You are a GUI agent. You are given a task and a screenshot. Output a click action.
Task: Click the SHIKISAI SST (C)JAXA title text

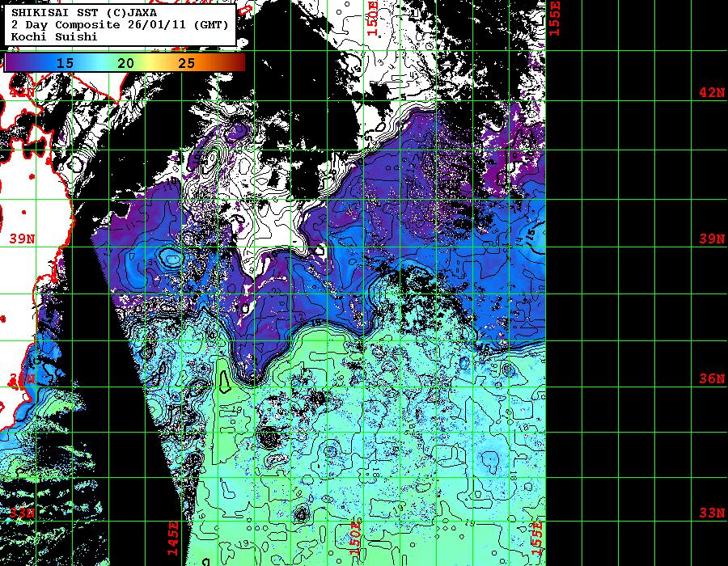tap(65, 12)
